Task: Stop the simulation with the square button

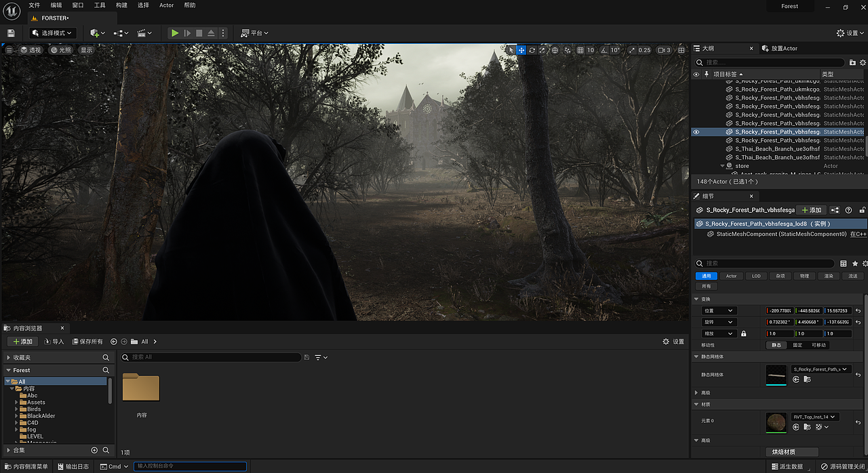Action: click(199, 33)
